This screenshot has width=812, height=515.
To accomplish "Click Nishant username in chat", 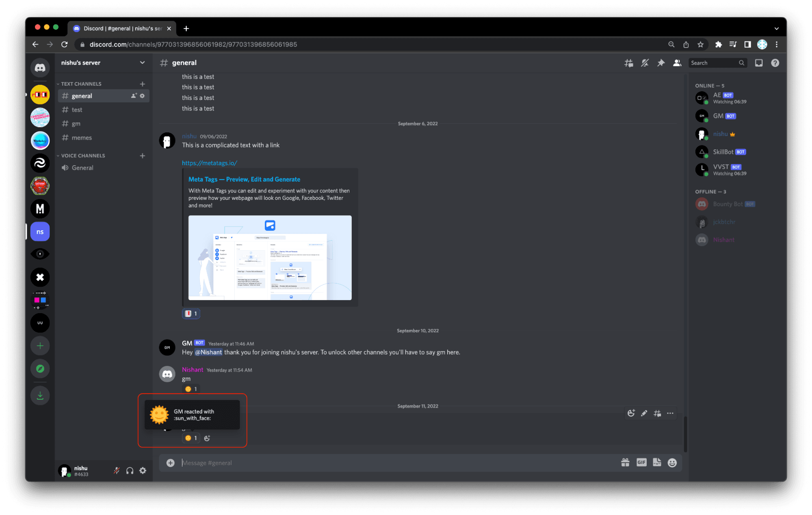I will pos(192,370).
